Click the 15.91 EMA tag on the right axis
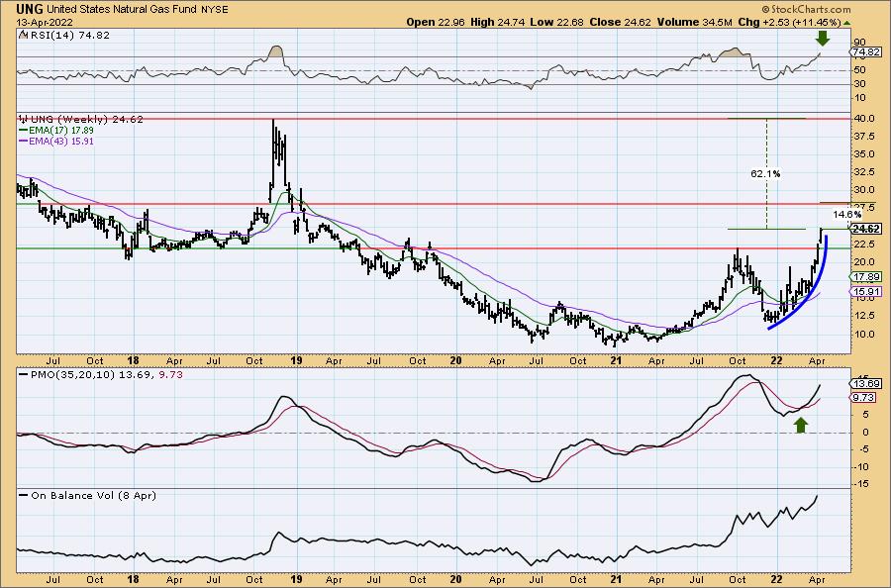Viewport: 891px width, 588px height. click(x=866, y=292)
